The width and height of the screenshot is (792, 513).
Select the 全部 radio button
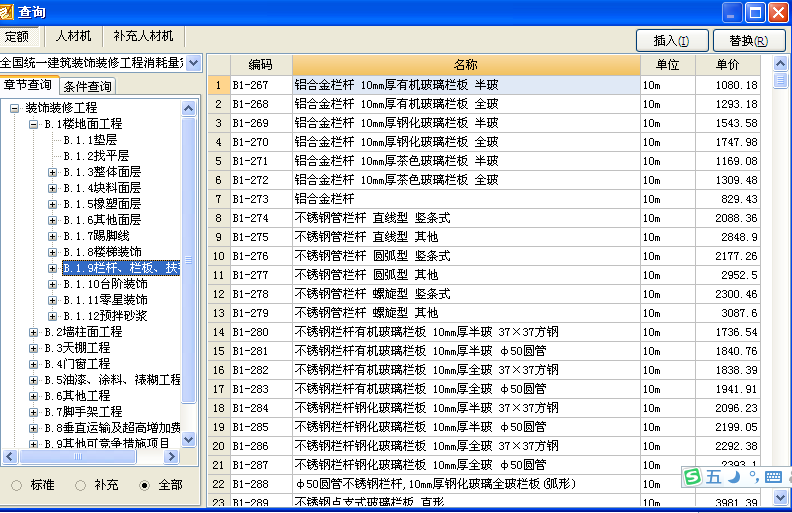[x=144, y=485]
